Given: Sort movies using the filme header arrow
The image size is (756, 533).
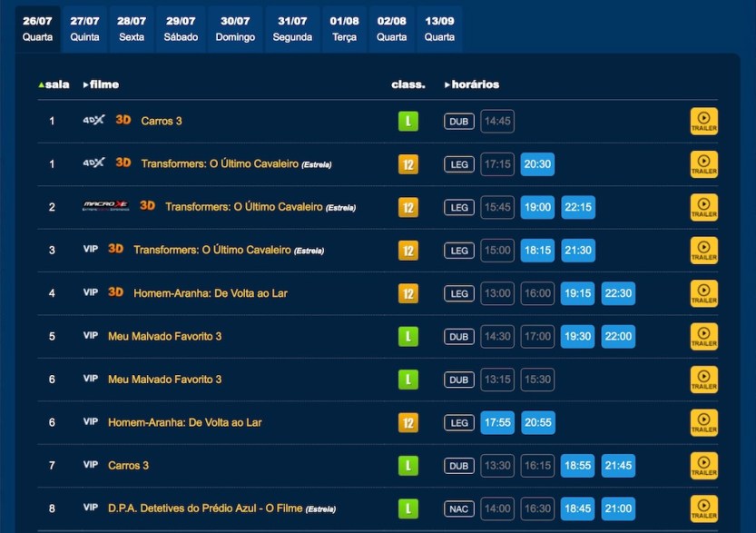Looking at the screenshot, I should 87,84.
